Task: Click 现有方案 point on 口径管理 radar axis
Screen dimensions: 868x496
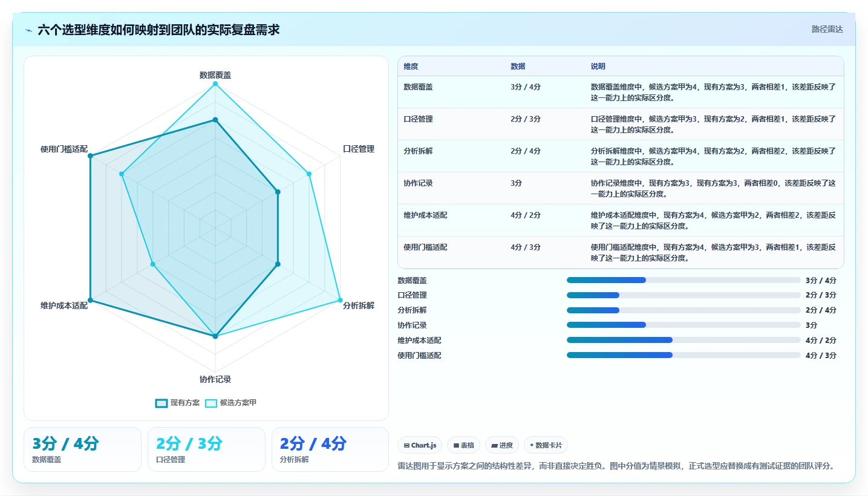Action: [278, 192]
